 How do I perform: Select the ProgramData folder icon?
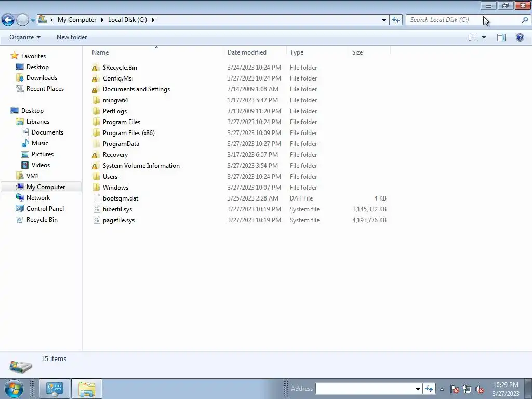pos(96,144)
